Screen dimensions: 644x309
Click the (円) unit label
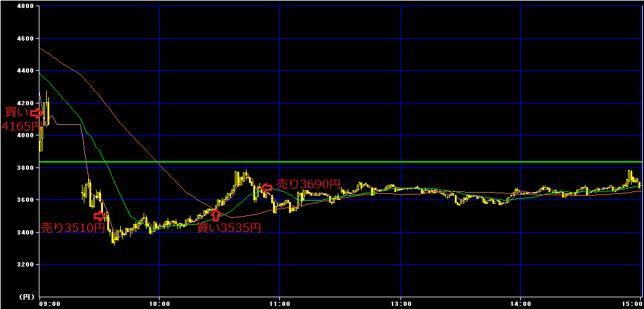click(25, 296)
